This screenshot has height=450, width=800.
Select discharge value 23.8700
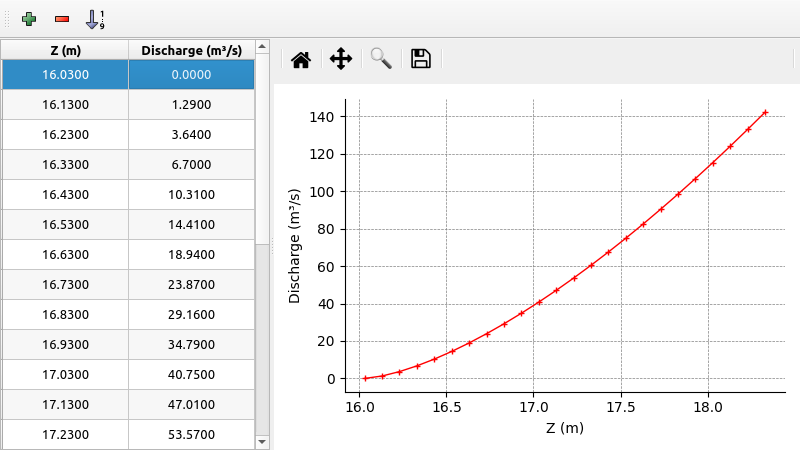[x=191, y=285]
